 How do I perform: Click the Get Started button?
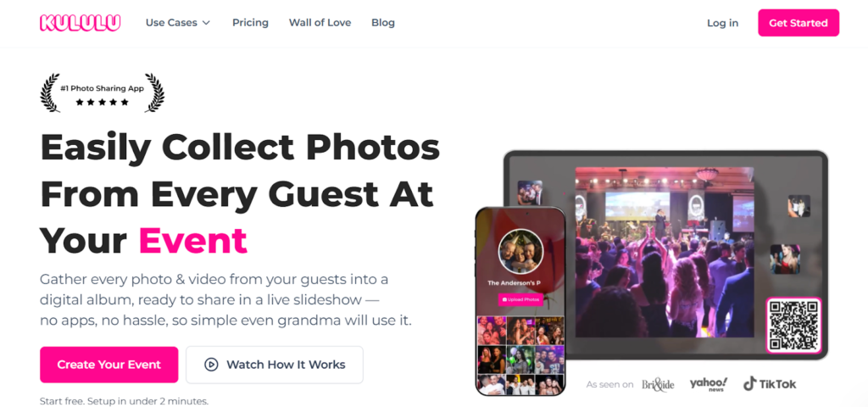[x=798, y=23]
